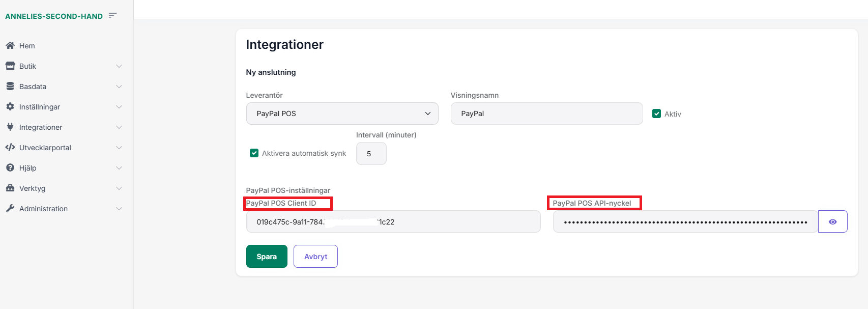Open the Leverantör PayPal POS dropdown

tap(342, 114)
